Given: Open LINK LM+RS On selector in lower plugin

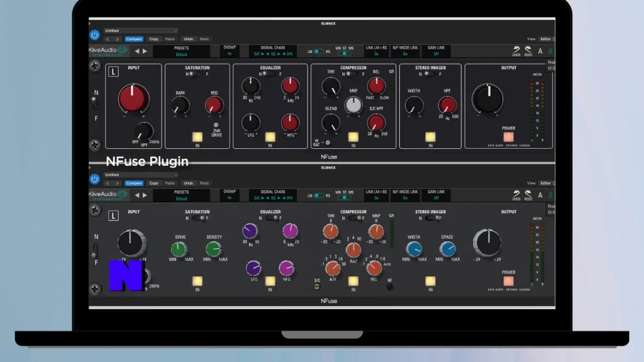Looking at the screenshot, I should pos(376,195).
